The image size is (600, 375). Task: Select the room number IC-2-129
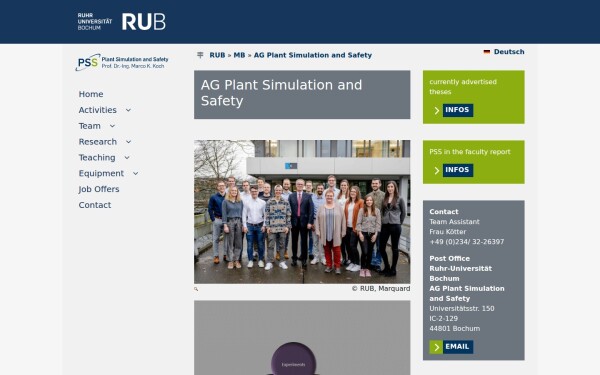[443, 318]
